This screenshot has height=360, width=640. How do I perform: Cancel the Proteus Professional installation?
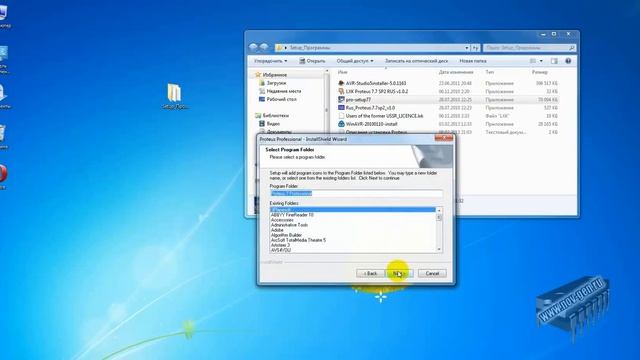(432, 273)
